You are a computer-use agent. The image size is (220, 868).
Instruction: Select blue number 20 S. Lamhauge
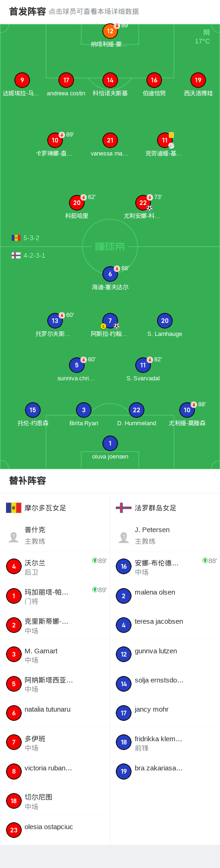165,321
